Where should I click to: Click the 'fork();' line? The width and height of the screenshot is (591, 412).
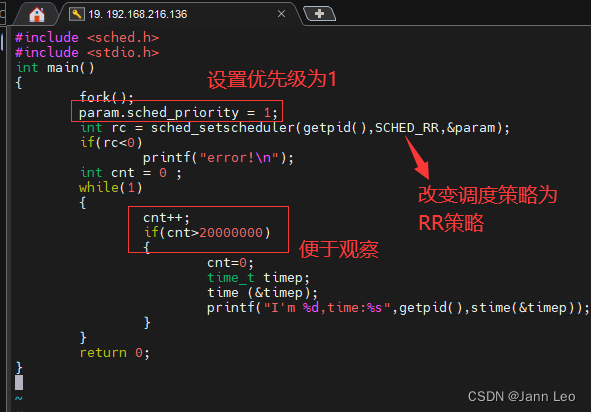click(x=106, y=97)
